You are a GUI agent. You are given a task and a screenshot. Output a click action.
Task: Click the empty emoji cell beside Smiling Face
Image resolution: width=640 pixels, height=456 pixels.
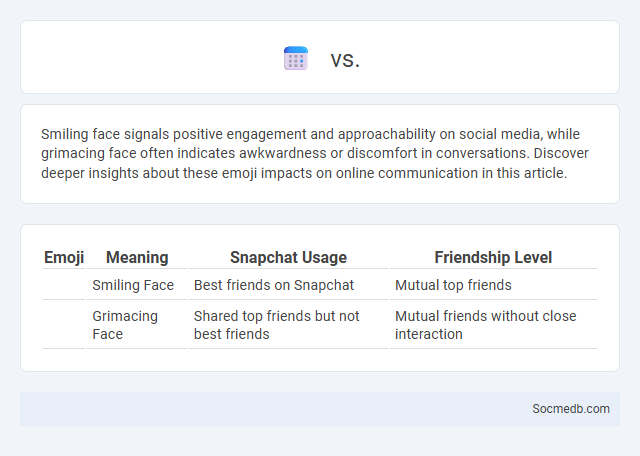coord(64,285)
